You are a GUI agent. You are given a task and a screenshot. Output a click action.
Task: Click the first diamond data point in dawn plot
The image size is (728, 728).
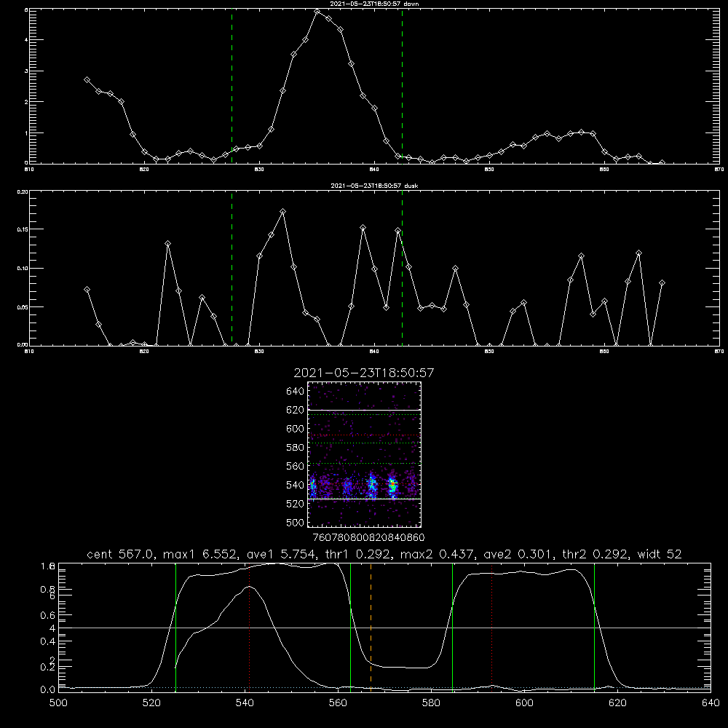click(87, 80)
